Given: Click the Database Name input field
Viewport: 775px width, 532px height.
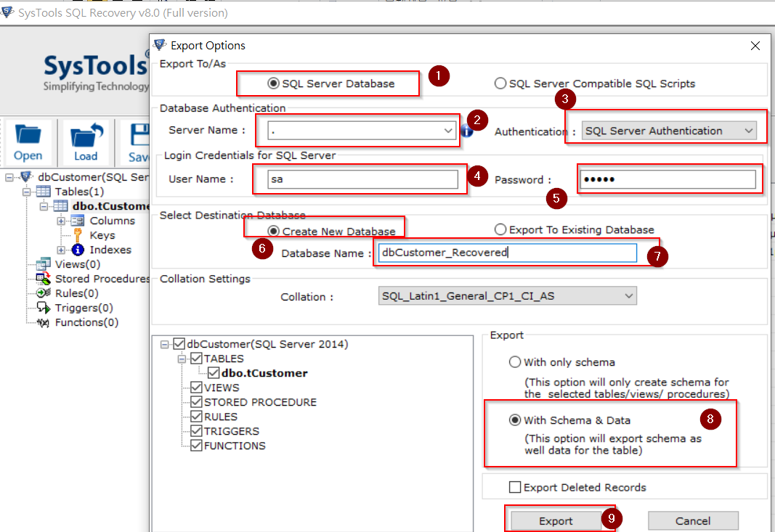Looking at the screenshot, I should click(508, 253).
